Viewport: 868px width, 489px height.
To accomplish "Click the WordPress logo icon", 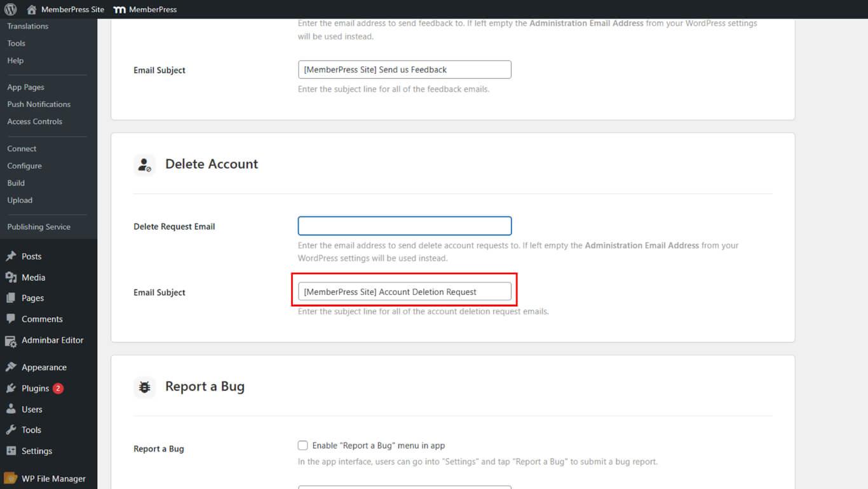I will coord(10,10).
